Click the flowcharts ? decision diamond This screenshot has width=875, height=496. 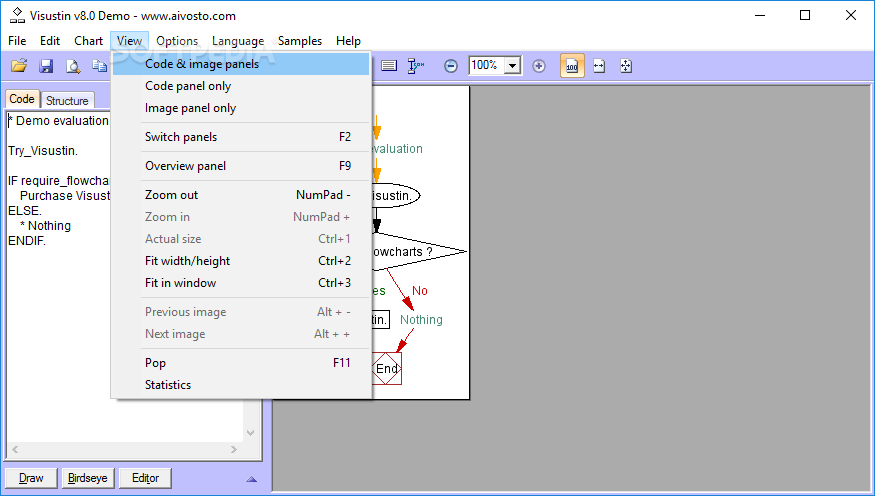(x=419, y=252)
